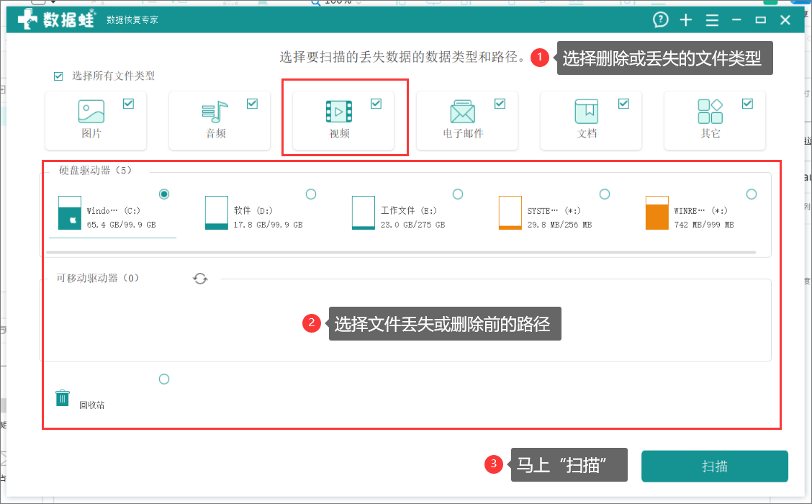Screen dimensions: 812x504
Task: Click the 数据恢复专家 title text
Action: coord(132,20)
